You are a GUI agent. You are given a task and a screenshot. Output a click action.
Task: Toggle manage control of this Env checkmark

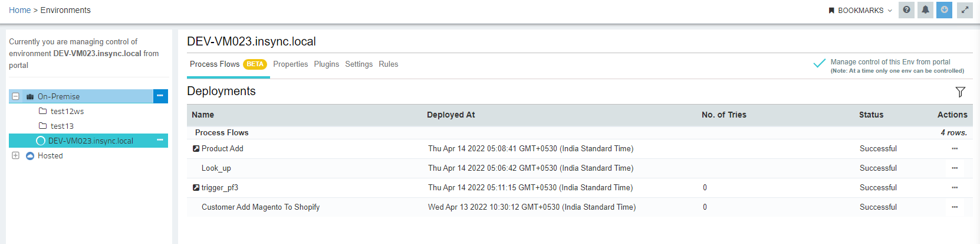pos(819,64)
